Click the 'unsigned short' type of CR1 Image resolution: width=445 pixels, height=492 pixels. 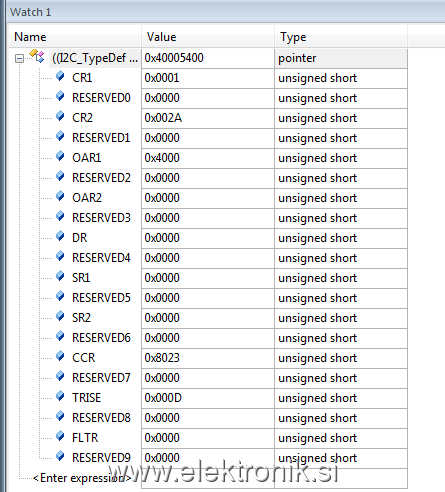pyautogui.click(x=318, y=78)
